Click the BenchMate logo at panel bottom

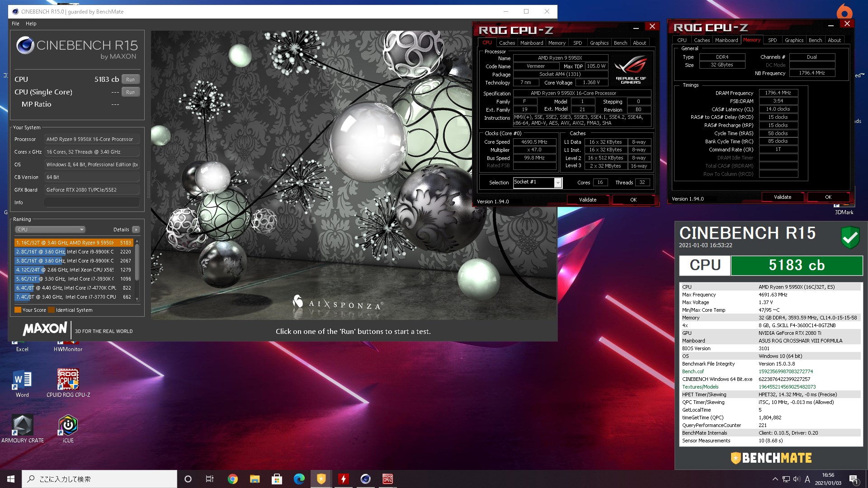coord(771,458)
